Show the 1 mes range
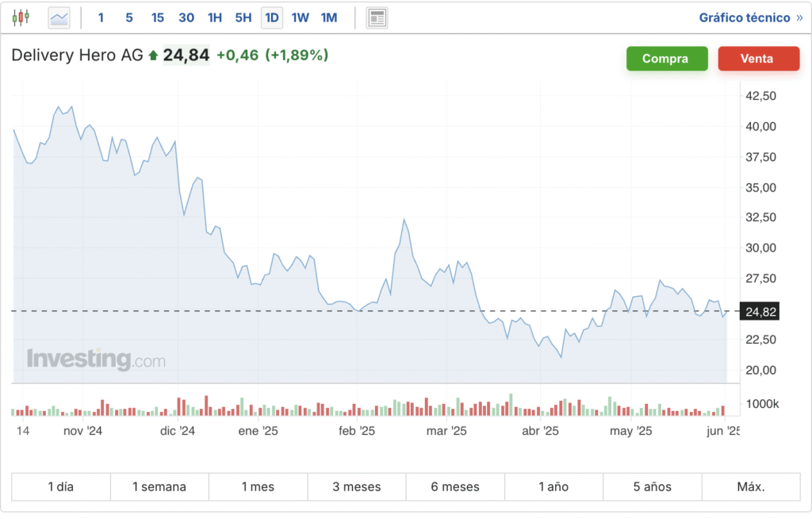Viewport: 812px width, 519px height. click(x=258, y=486)
